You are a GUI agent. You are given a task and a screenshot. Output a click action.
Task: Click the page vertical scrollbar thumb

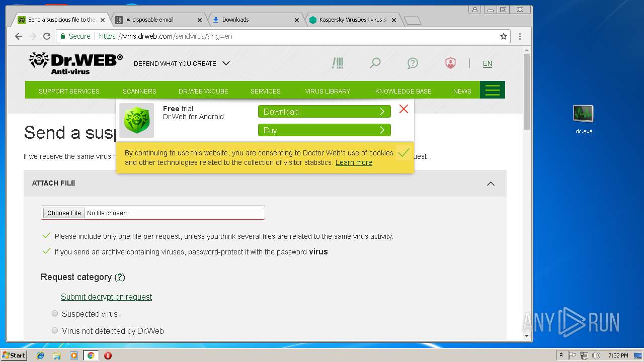click(527, 91)
